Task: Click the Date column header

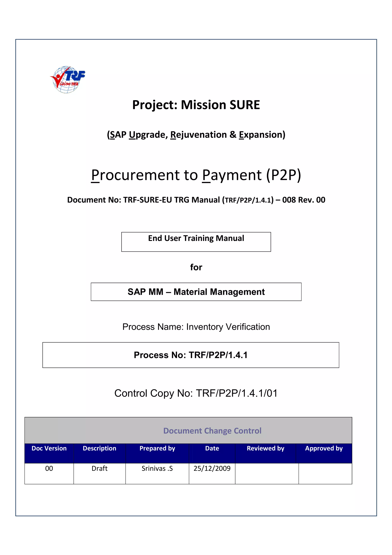Action: (212, 448)
